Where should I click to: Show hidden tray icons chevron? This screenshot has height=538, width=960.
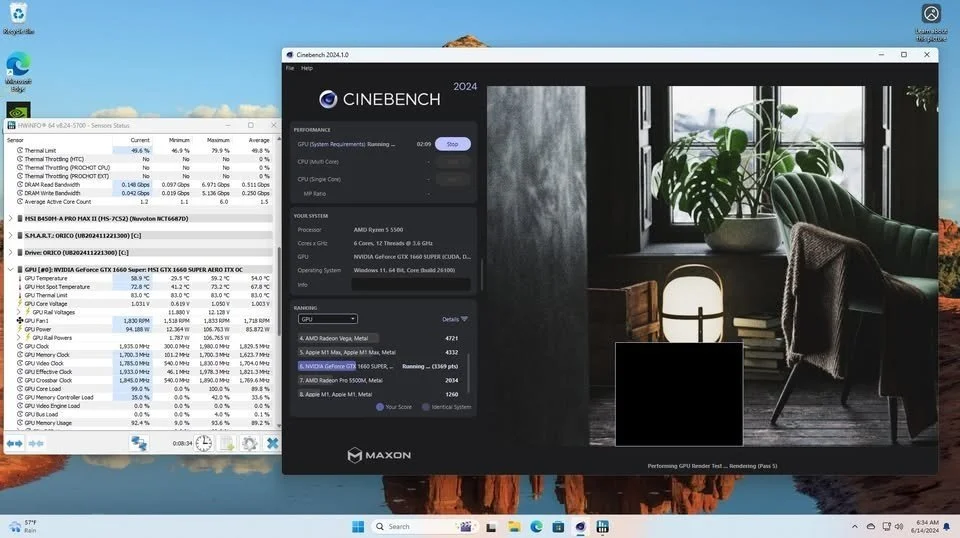[x=855, y=526]
